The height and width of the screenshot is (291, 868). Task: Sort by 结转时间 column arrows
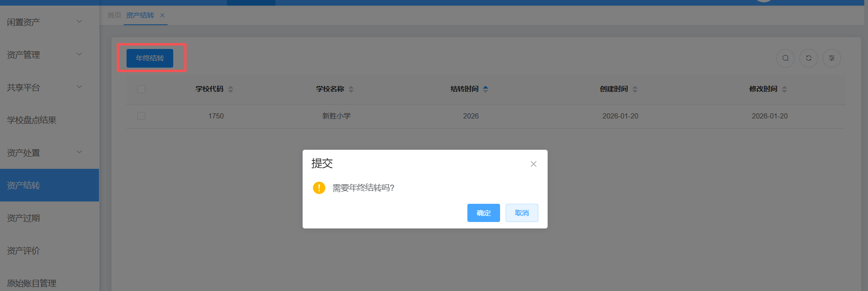pos(486,89)
